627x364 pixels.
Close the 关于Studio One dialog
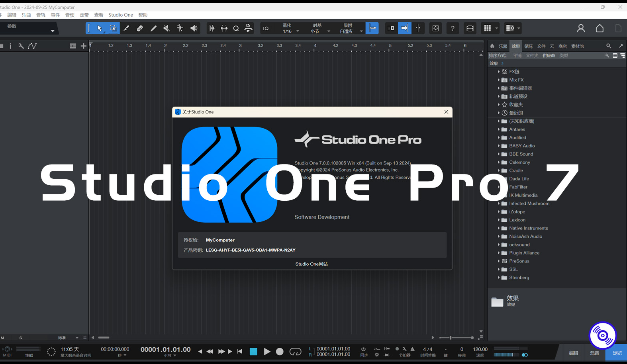446,112
